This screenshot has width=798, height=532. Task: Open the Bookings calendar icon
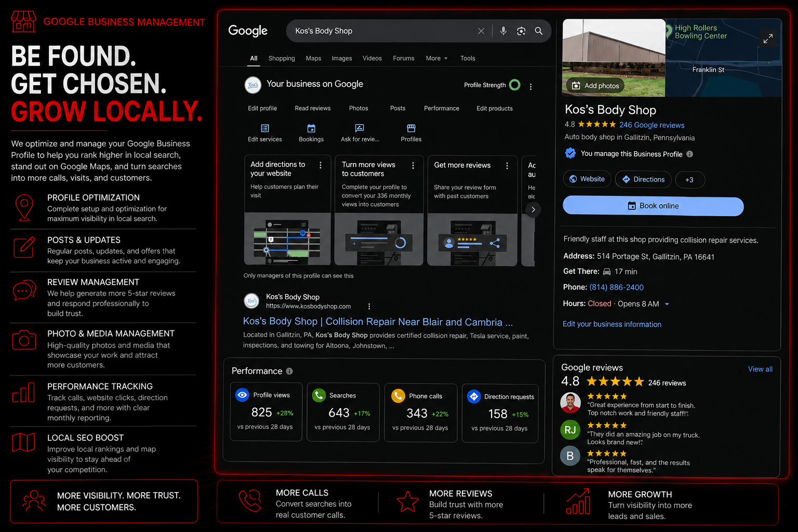click(311, 128)
